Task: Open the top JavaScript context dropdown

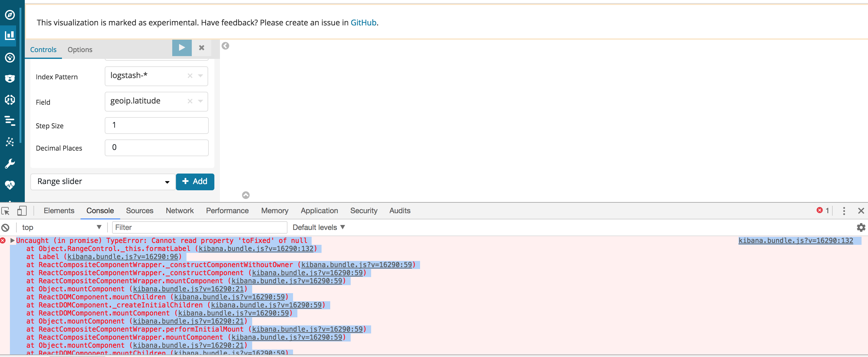Action: click(x=61, y=227)
